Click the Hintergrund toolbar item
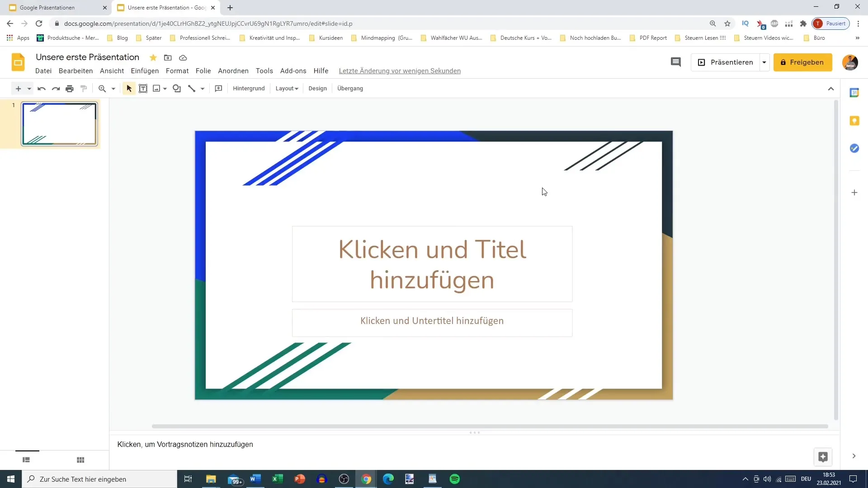868x488 pixels. click(x=249, y=88)
